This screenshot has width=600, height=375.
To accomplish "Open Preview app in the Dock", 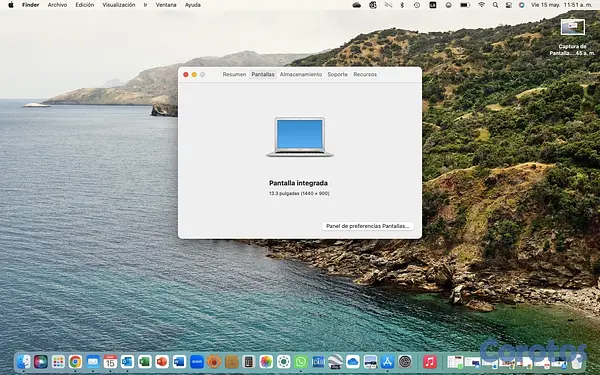I will pos(370,361).
